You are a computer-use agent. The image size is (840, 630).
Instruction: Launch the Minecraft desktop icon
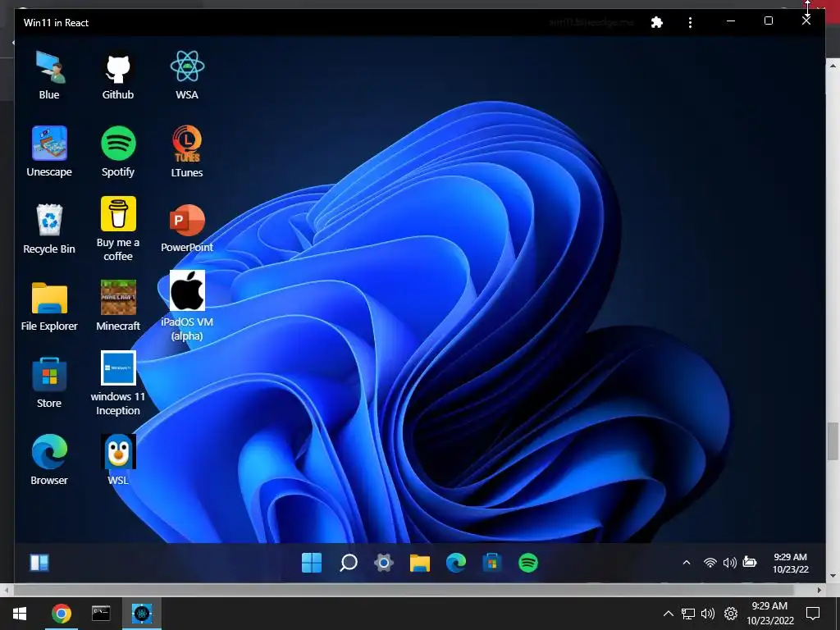118,307
